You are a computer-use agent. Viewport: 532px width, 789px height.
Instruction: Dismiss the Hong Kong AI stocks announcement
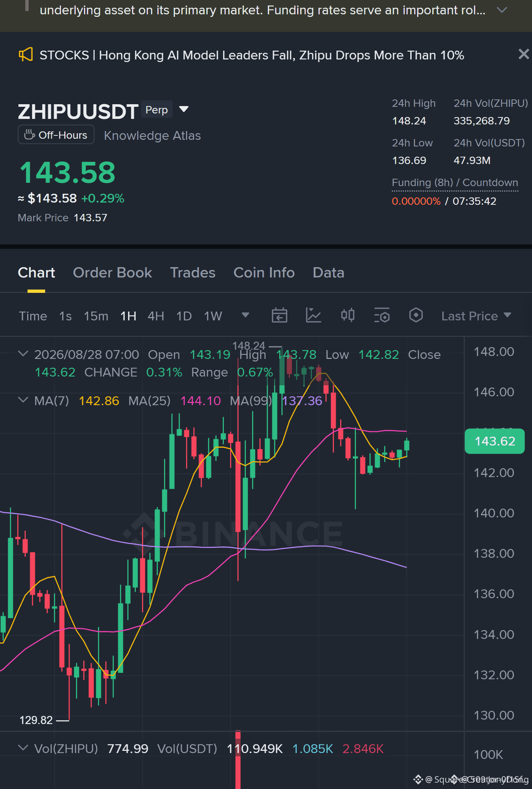coord(524,54)
